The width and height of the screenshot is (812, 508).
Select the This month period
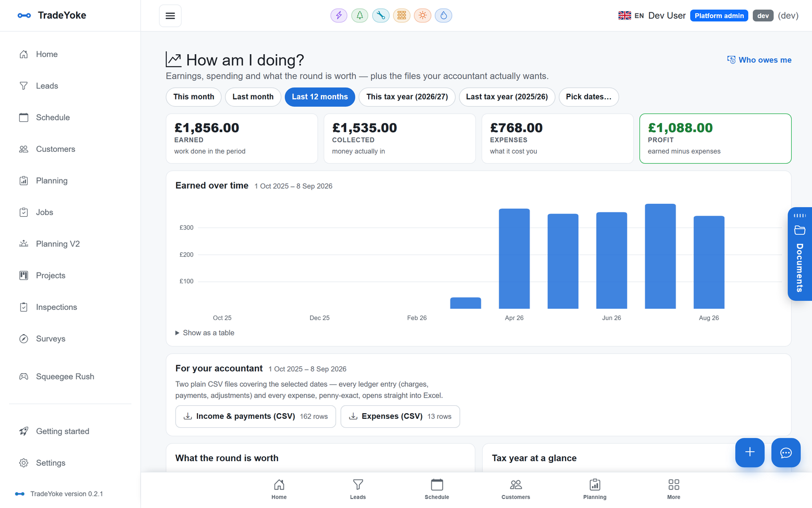[194, 97]
